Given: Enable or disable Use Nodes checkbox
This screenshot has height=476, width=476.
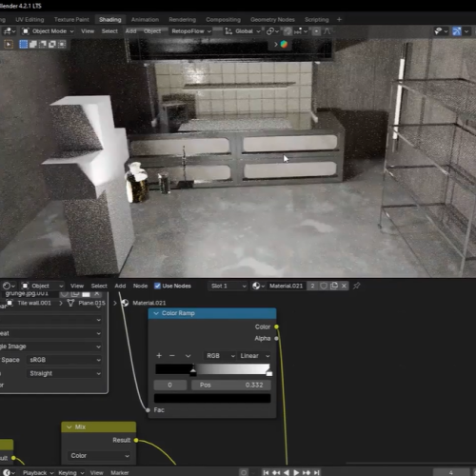Looking at the screenshot, I should coord(157,286).
